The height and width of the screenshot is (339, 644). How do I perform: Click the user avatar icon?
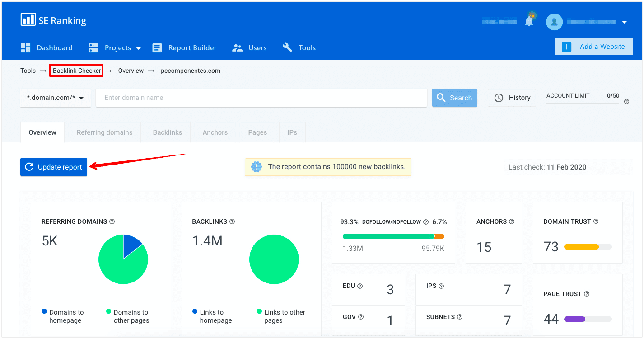tap(554, 22)
